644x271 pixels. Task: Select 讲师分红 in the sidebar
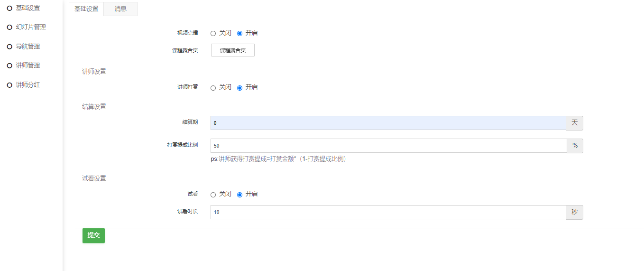(x=28, y=85)
